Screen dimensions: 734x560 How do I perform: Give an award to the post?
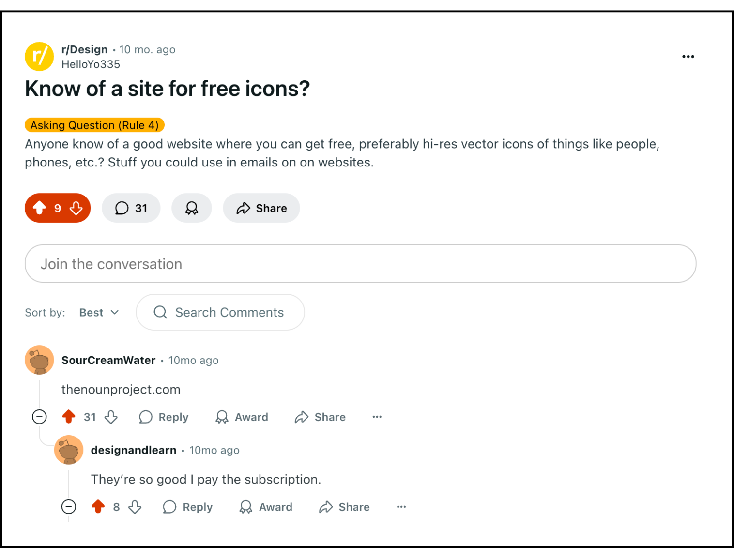192,208
